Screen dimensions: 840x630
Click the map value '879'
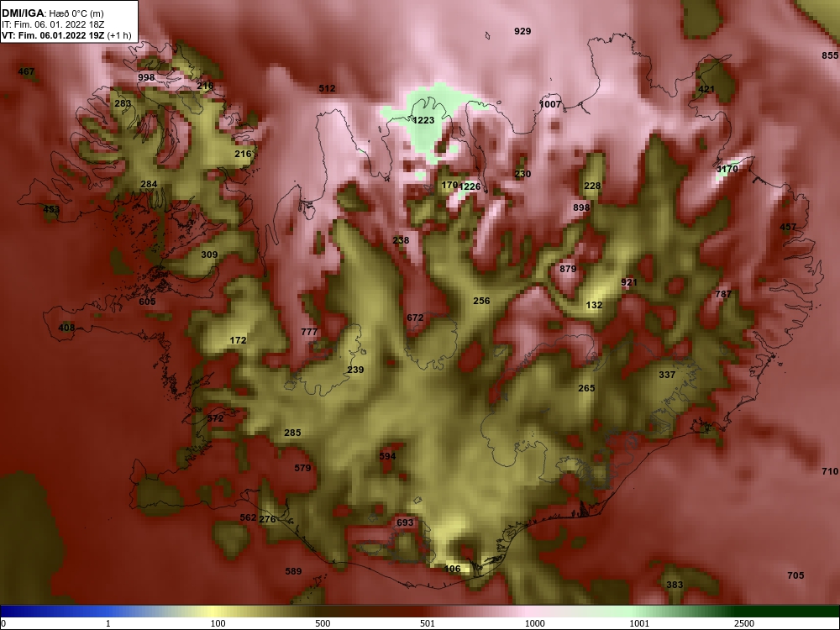(568, 269)
